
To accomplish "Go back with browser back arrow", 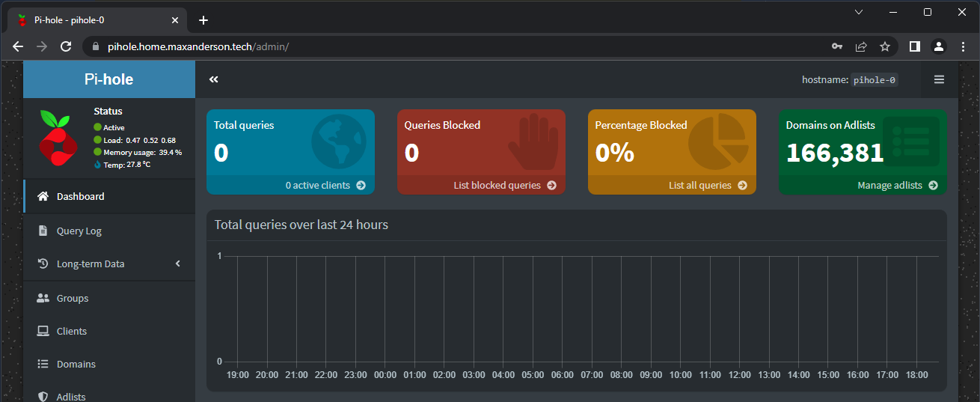I will coord(18,46).
